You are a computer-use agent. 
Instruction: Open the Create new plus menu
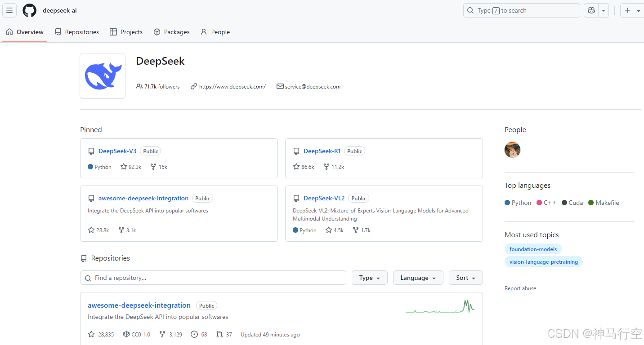pyautogui.click(x=632, y=10)
